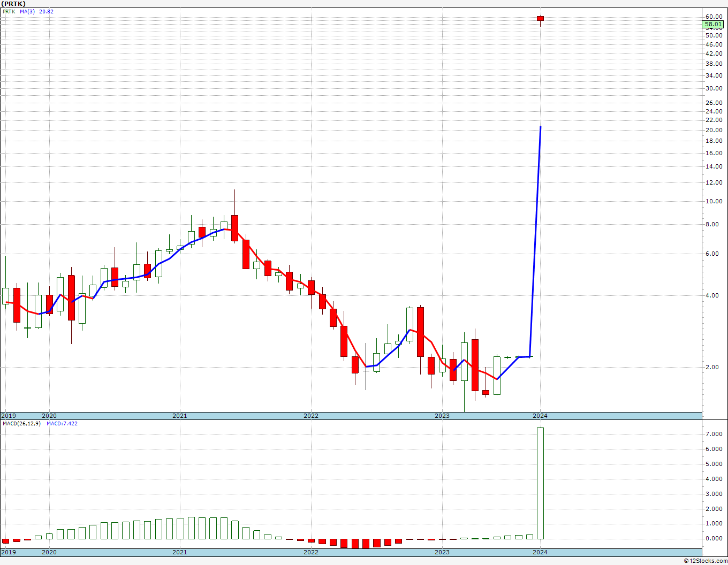Screen dimensions: 728x565
Task: Select the 60.00 price axis label
Action: click(x=714, y=17)
